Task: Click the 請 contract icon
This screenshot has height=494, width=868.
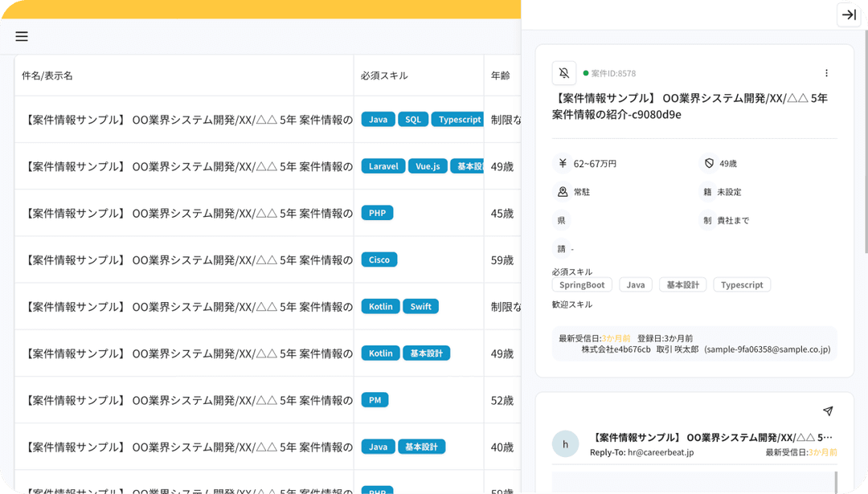Action: click(561, 248)
